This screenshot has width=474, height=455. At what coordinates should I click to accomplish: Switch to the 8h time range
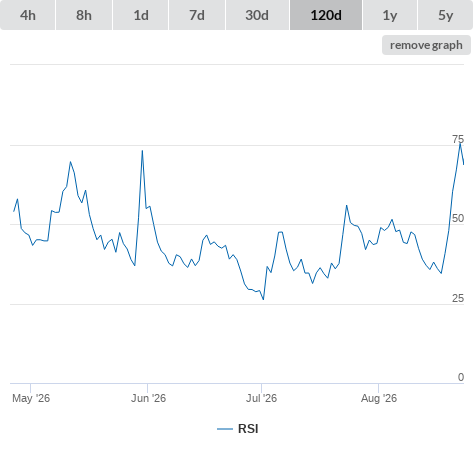(84, 15)
